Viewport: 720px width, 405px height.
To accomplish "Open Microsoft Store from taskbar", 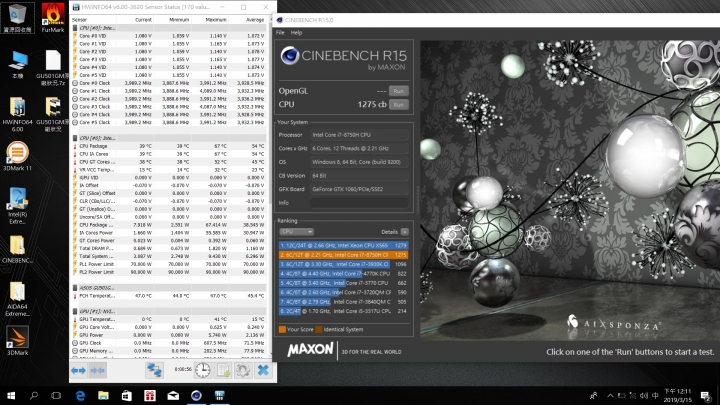I will (x=127, y=395).
